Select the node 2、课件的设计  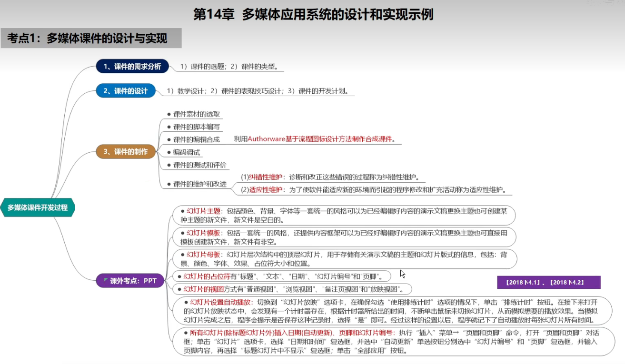pyautogui.click(x=126, y=91)
